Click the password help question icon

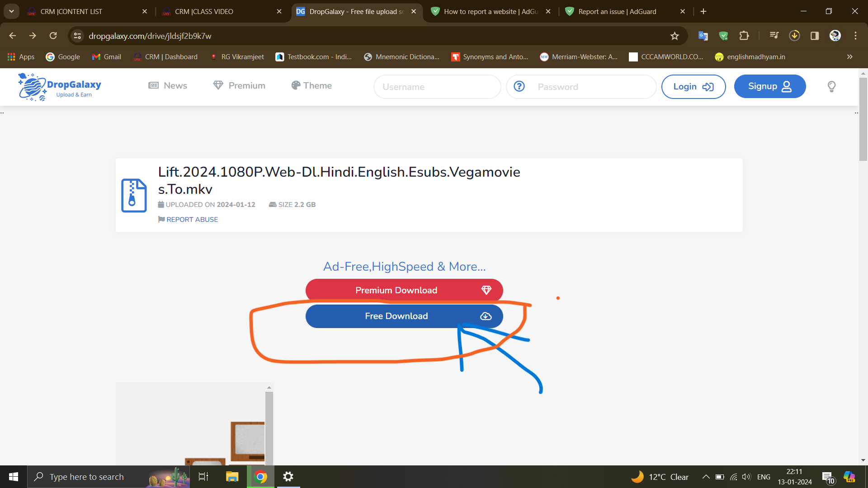point(519,86)
